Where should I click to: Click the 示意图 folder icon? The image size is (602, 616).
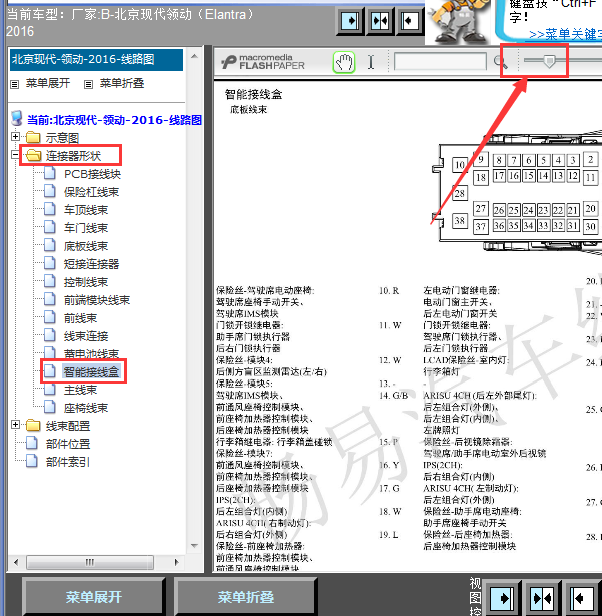pyautogui.click(x=33, y=137)
